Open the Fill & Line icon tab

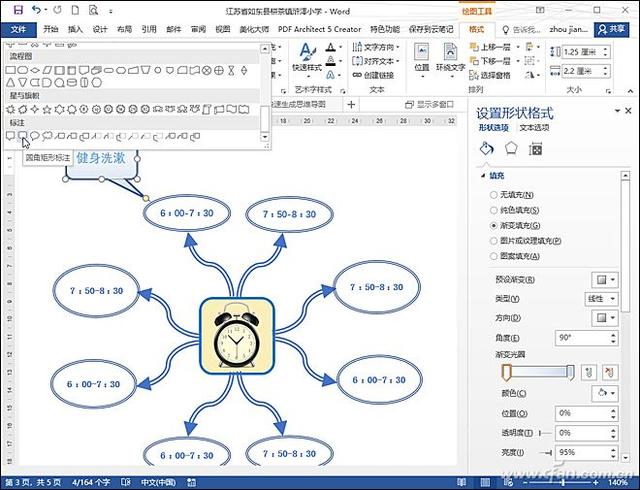click(487, 149)
